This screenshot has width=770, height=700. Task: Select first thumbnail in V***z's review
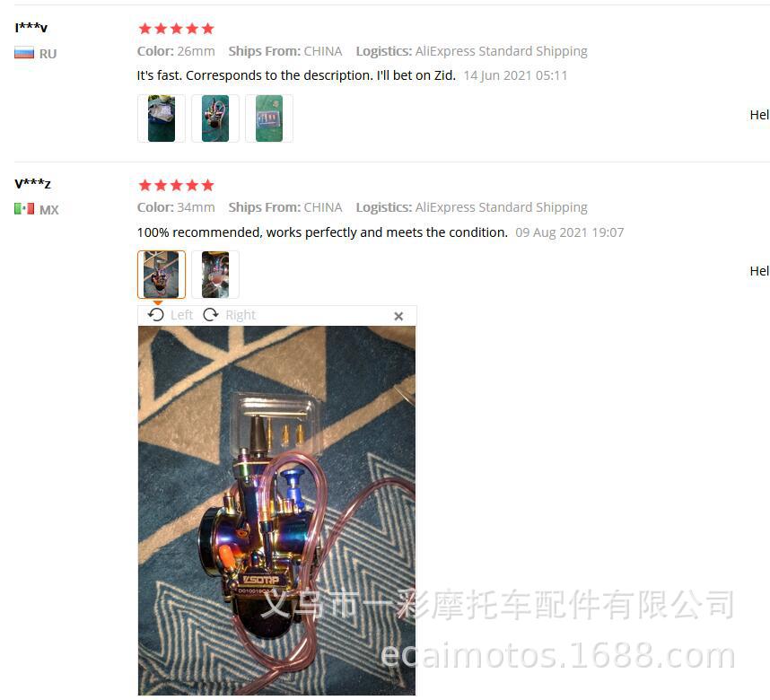click(162, 275)
